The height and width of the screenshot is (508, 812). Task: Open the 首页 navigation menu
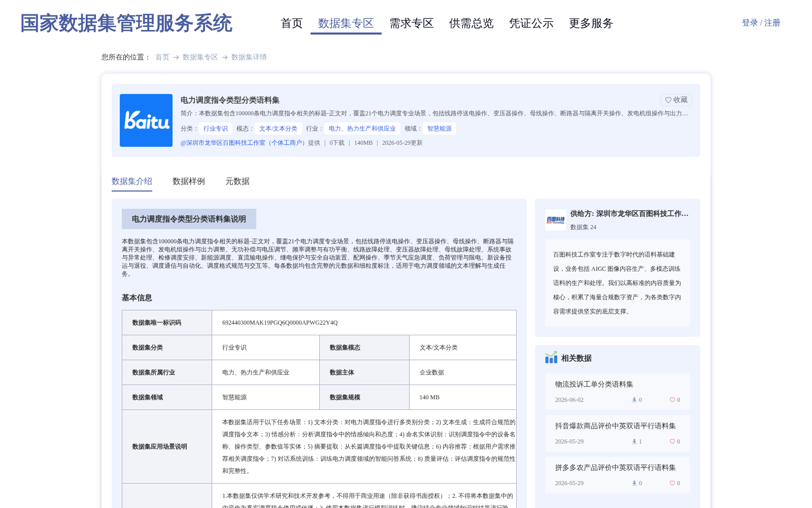coord(292,23)
